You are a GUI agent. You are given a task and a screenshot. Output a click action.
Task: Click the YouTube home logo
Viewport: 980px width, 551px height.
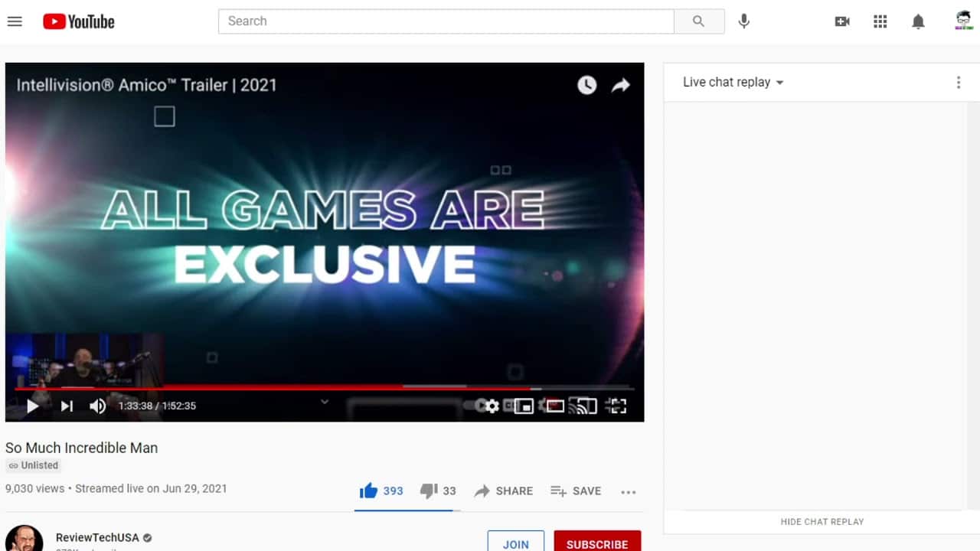point(79,21)
